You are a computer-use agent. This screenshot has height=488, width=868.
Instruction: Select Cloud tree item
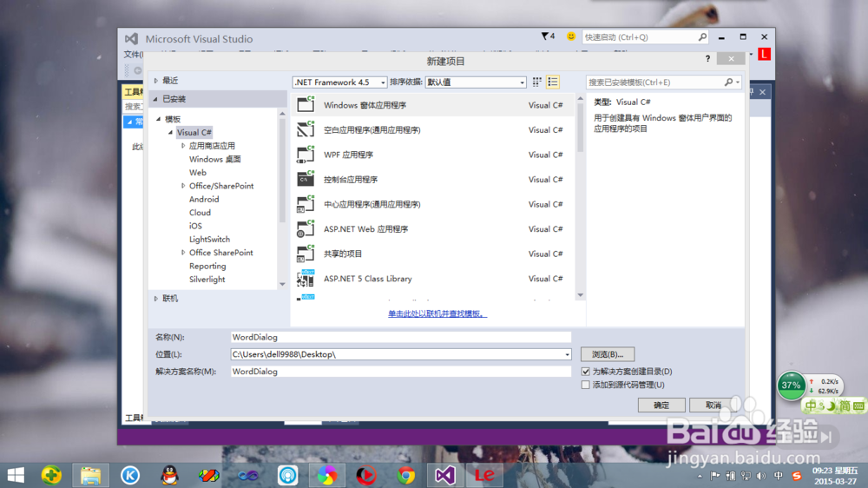pyautogui.click(x=200, y=213)
